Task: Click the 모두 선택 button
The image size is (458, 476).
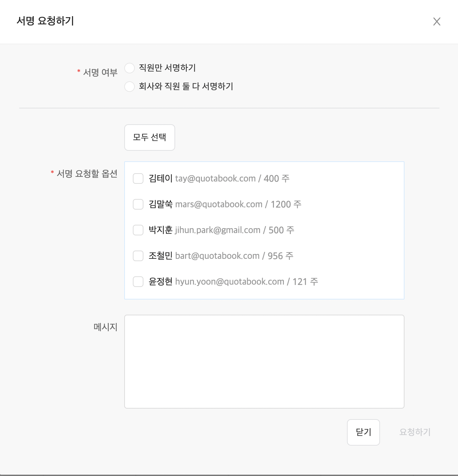Action: 150,138
